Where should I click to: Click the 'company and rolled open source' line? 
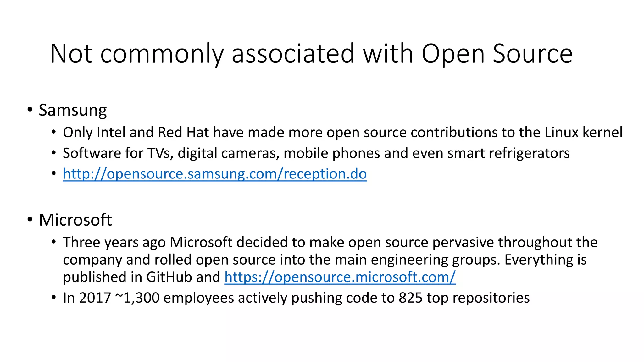coord(325,260)
